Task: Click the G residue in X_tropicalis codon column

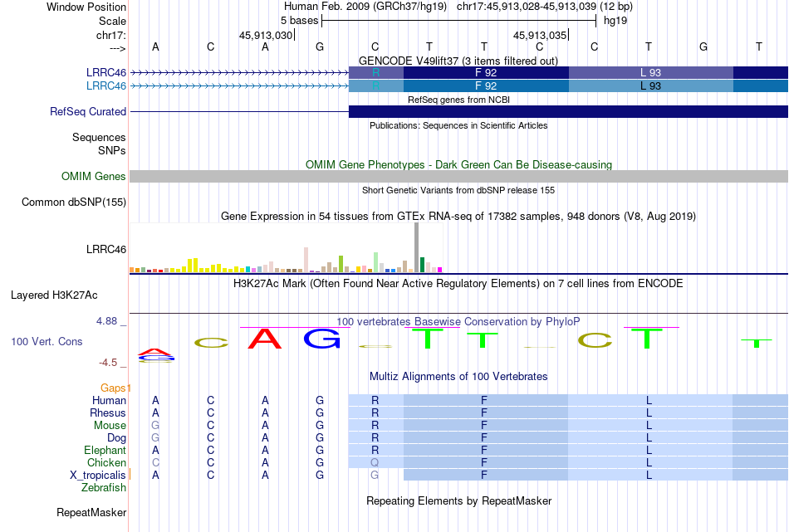Action: click(375, 476)
